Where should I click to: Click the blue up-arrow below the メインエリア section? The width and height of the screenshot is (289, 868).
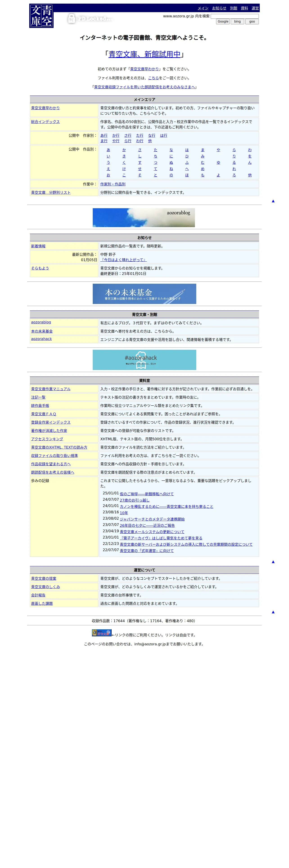coord(273,201)
